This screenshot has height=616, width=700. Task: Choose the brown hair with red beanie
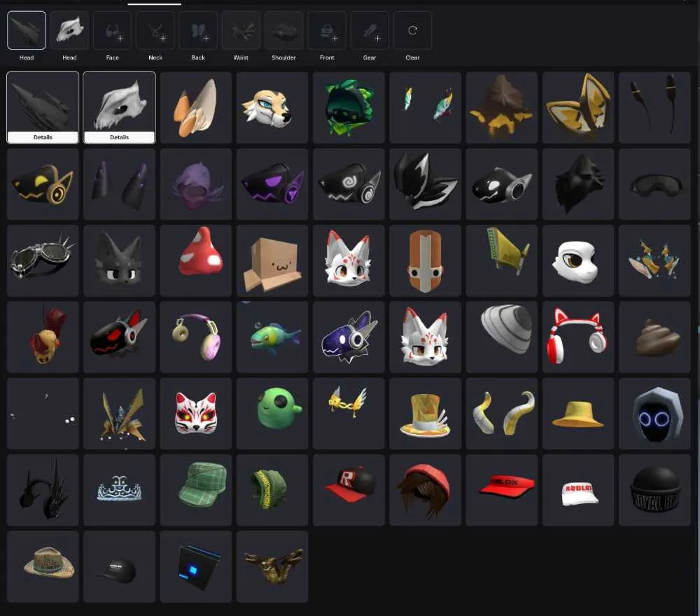click(x=425, y=490)
